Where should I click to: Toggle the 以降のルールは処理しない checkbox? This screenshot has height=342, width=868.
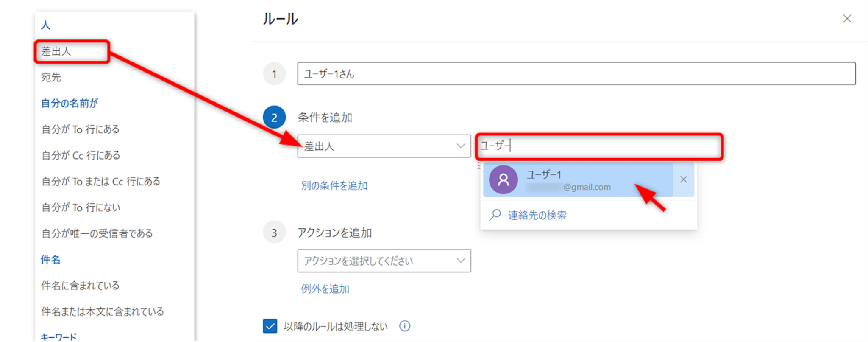point(270,326)
